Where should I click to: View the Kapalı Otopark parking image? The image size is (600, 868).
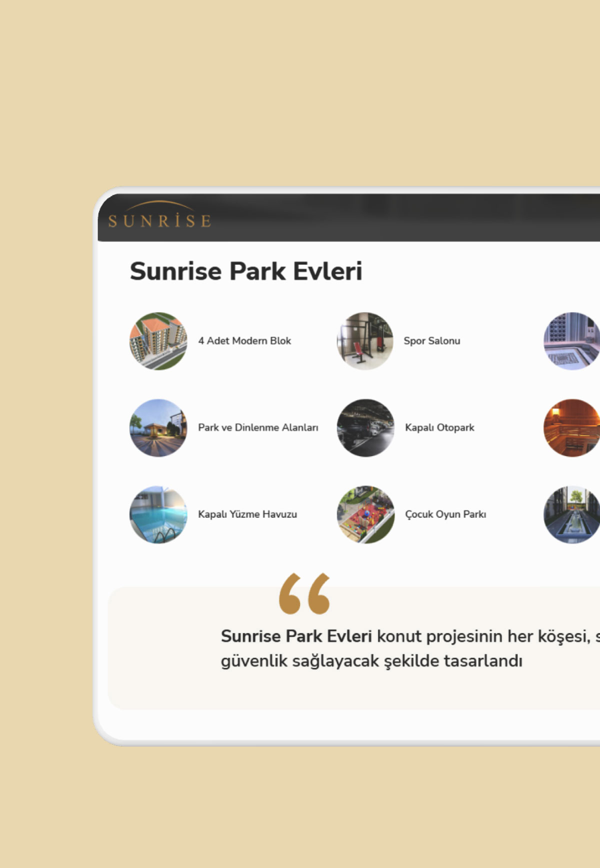pyautogui.click(x=365, y=427)
